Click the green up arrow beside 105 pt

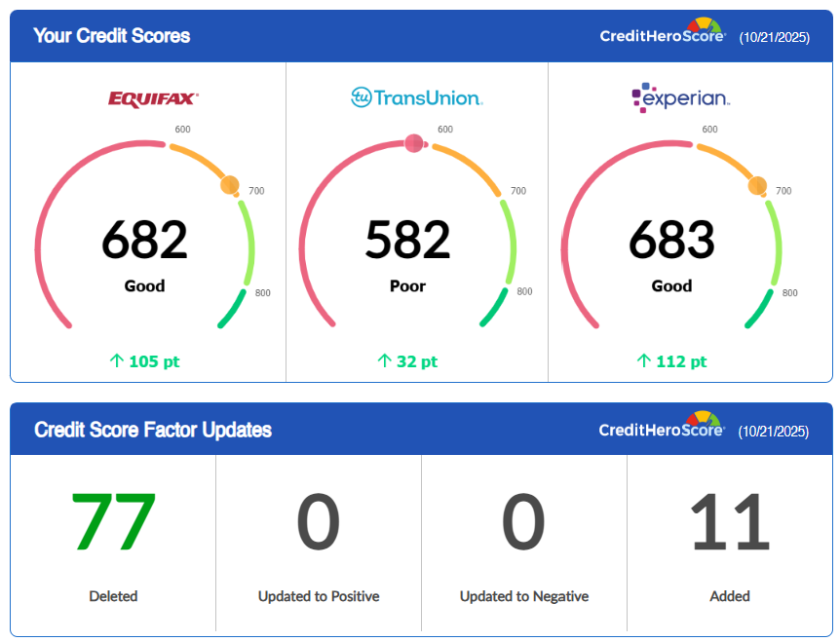coord(117,361)
